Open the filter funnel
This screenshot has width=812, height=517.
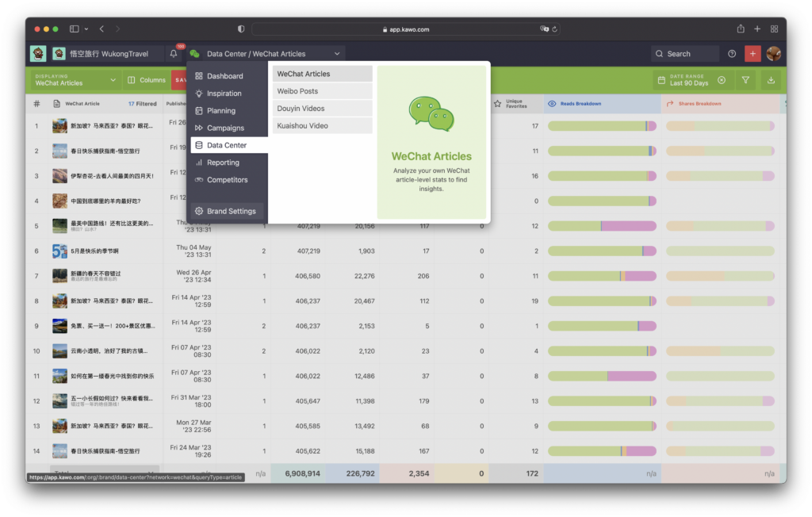[745, 80]
